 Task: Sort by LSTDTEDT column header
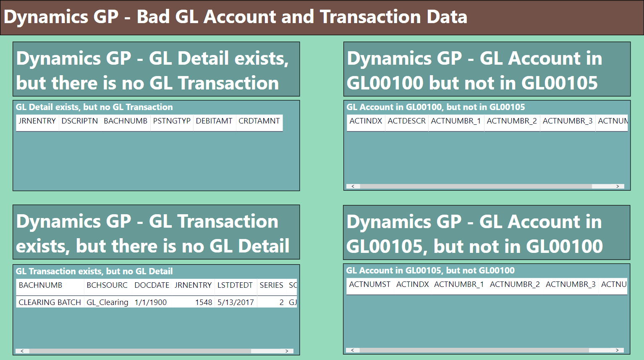tap(235, 285)
